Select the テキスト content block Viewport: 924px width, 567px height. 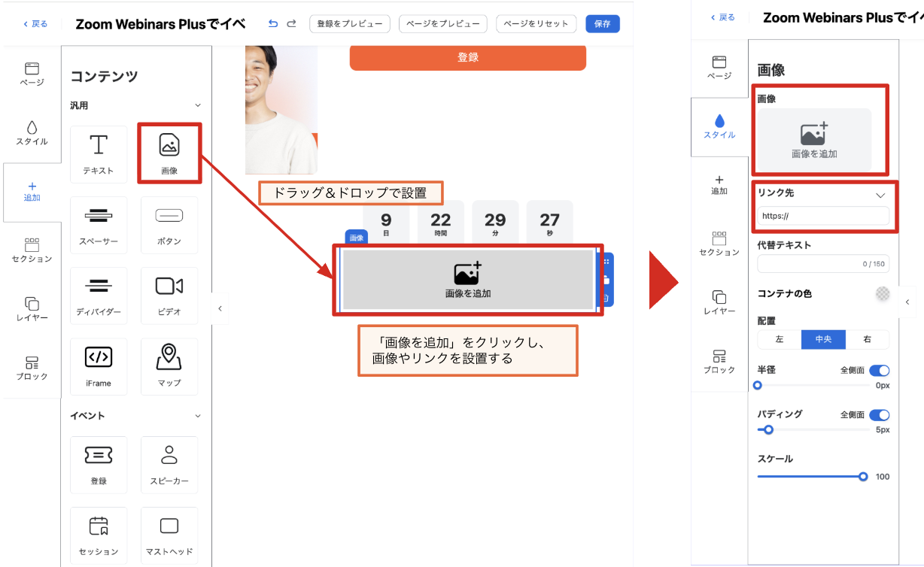(99, 154)
